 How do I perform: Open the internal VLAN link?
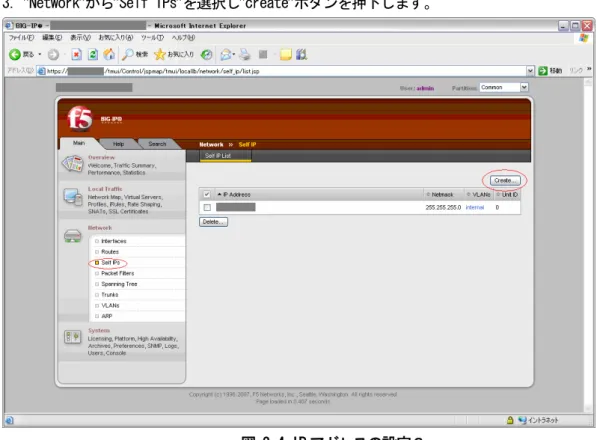(x=475, y=207)
